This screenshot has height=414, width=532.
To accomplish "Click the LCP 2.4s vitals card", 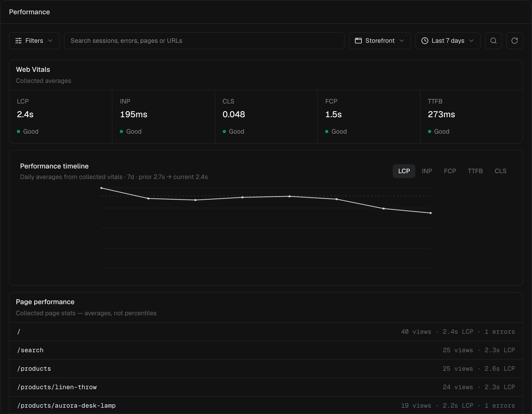I will point(61,117).
